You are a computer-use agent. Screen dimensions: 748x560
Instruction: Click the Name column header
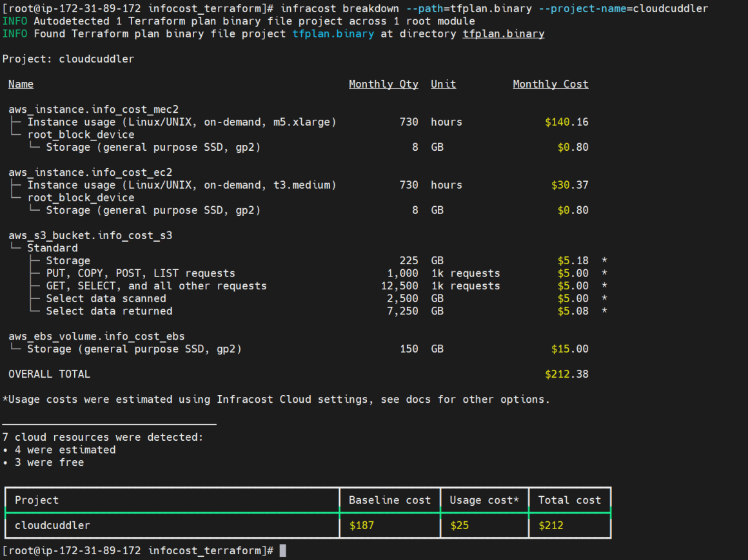click(x=21, y=84)
